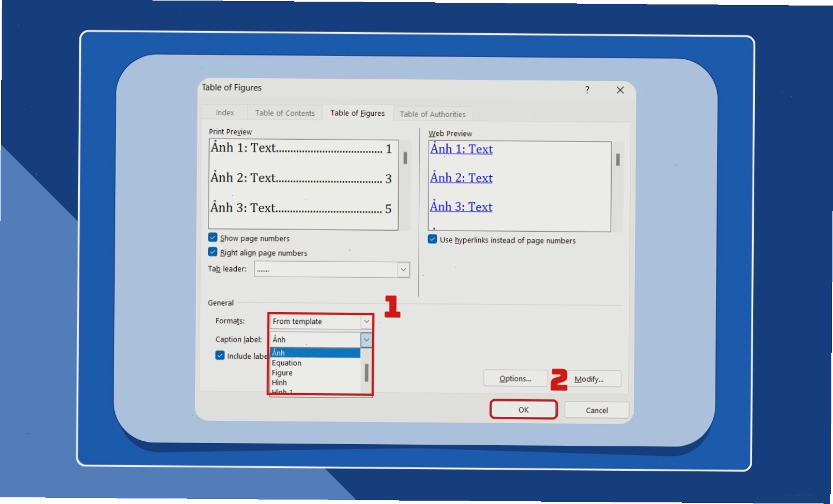
Task: Choose Figure from caption label list
Action: 315,373
